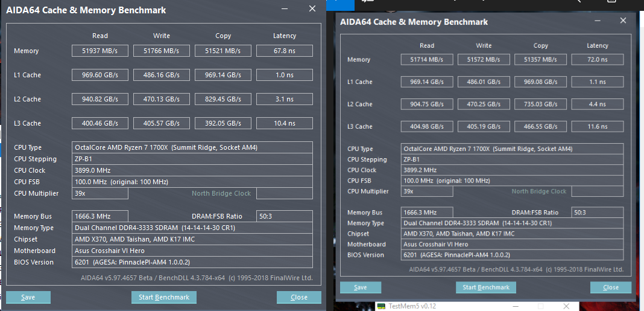Select the 400.46 GB/s L3 read value
This screenshot has height=311, width=644.
[100, 123]
